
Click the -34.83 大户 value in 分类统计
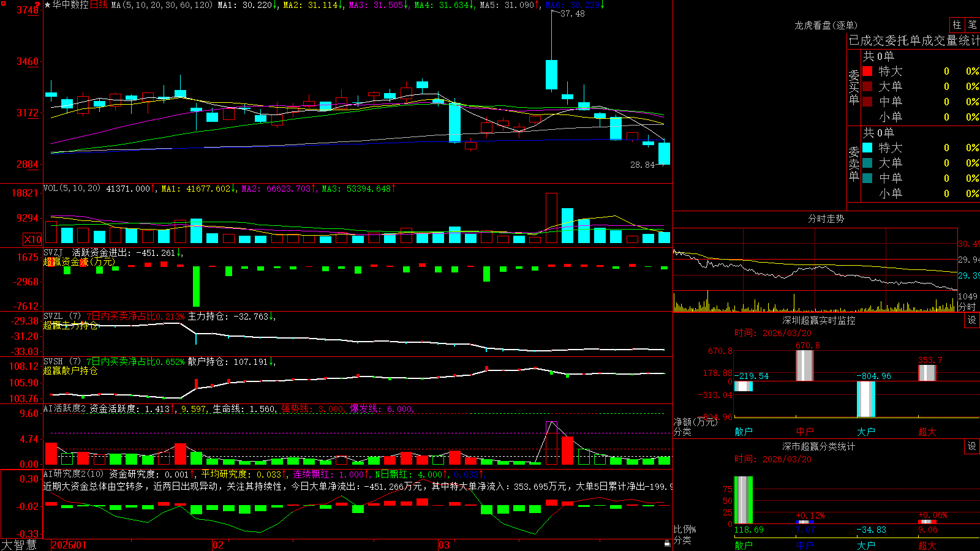coord(871,530)
